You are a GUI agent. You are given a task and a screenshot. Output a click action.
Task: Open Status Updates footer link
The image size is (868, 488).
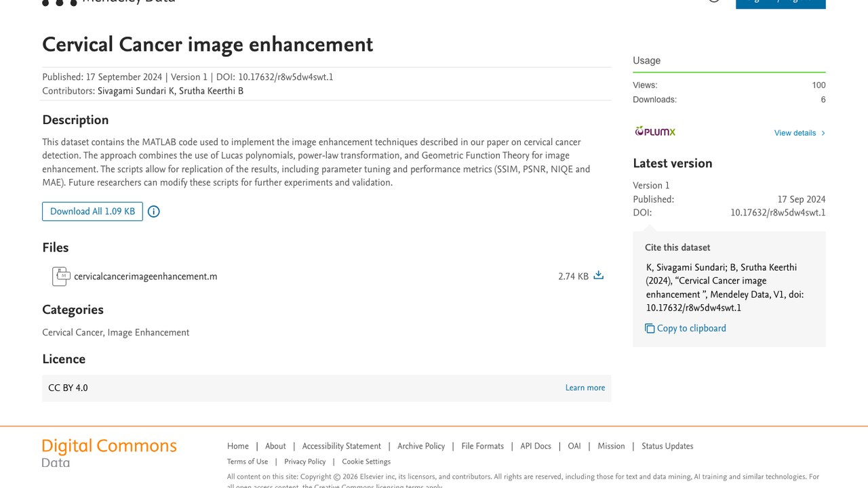pyautogui.click(x=667, y=446)
